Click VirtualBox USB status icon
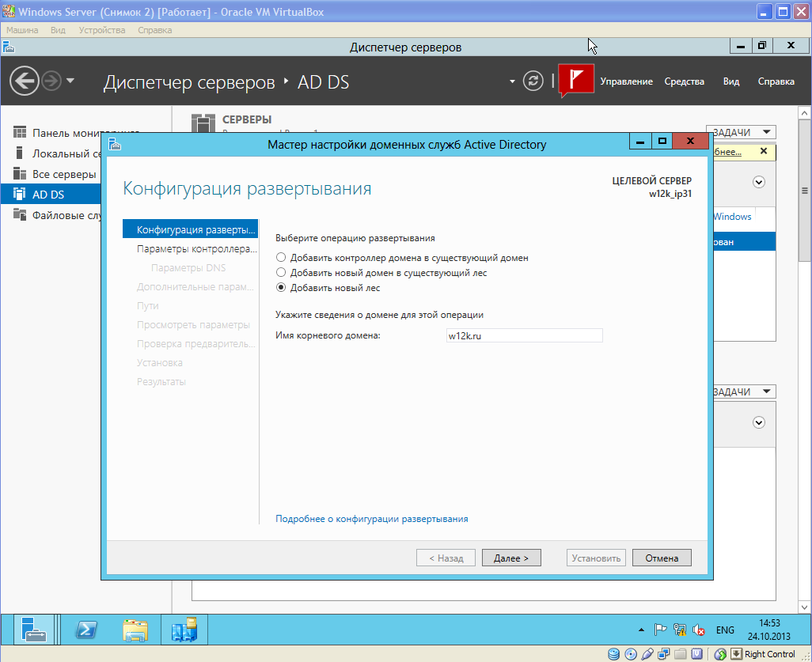The width and height of the screenshot is (812, 662). 647,654
